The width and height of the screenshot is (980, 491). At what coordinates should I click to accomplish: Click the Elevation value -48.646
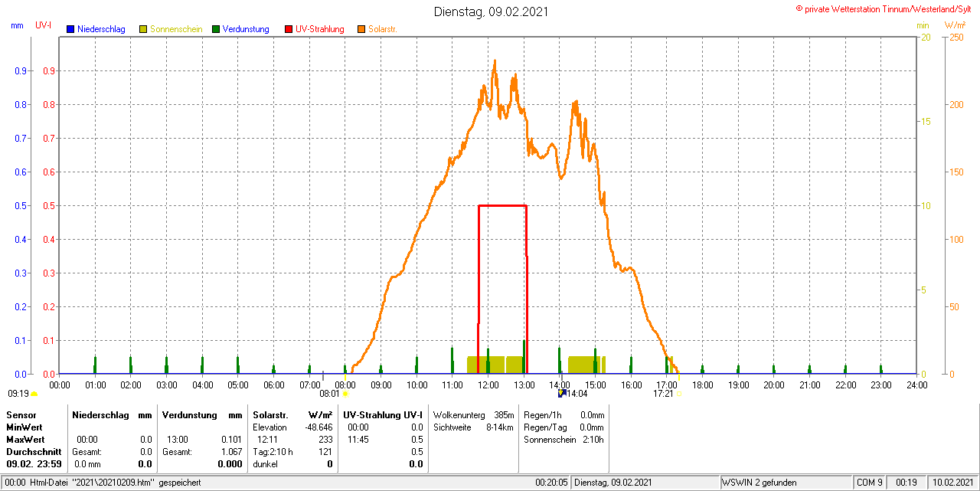pyautogui.click(x=317, y=427)
